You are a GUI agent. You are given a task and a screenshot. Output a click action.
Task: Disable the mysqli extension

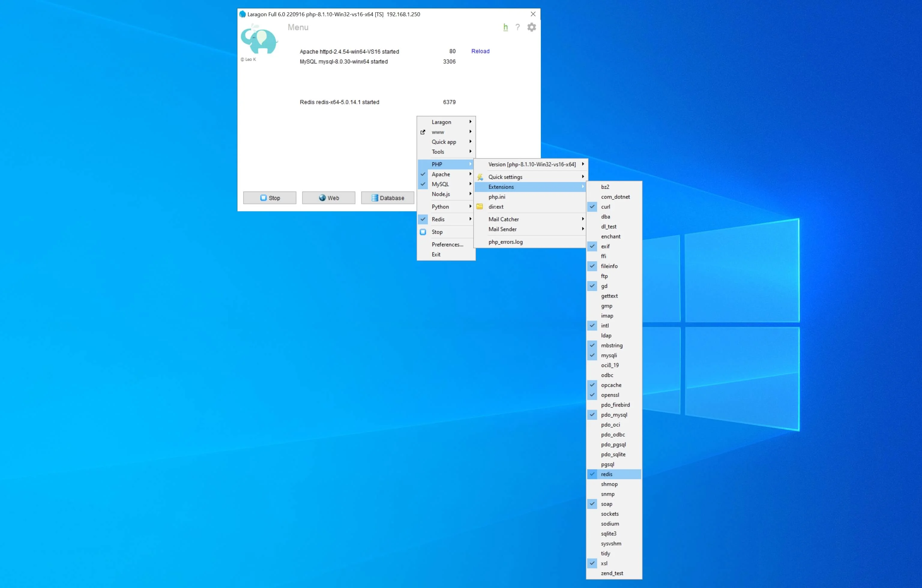(614, 355)
